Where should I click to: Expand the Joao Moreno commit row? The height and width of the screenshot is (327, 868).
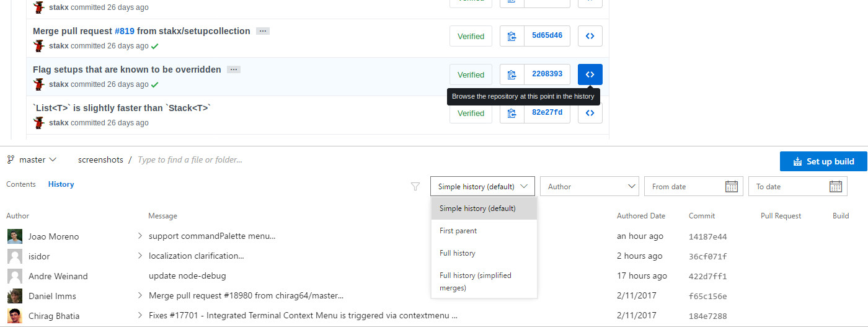tap(140, 236)
